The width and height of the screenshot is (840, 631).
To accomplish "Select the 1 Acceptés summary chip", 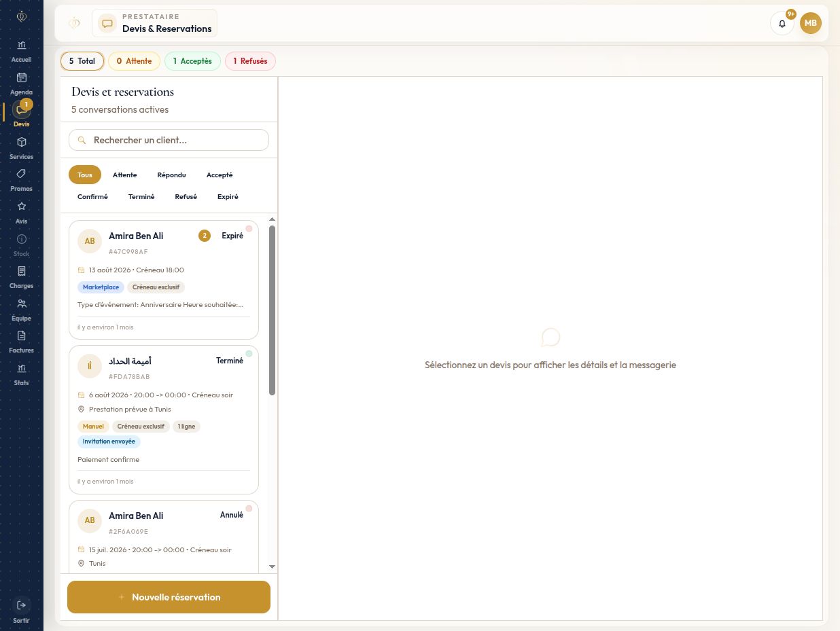I will (x=192, y=61).
